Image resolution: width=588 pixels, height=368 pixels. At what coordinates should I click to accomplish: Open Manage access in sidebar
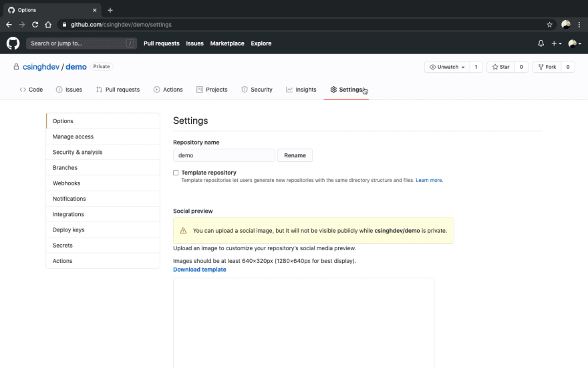tap(103, 136)
